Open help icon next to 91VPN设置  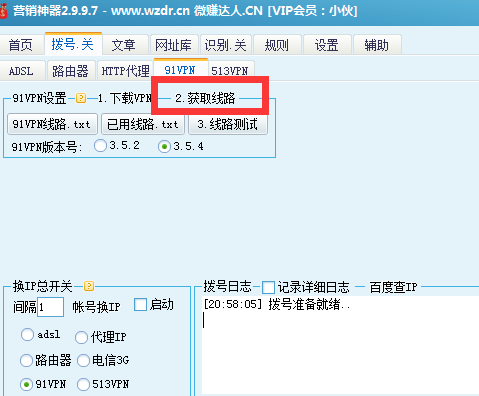[81, 98]
